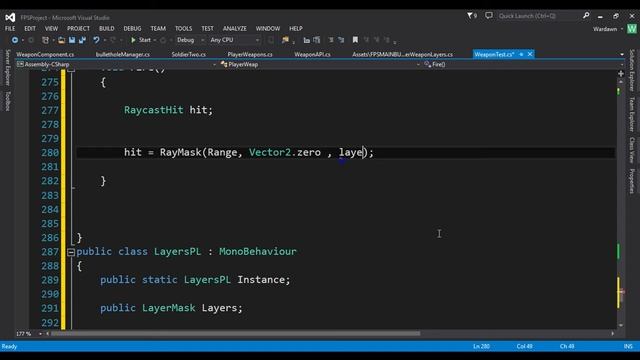
Task: Collapse the LayersPL class outline region
Action: click(x=71, y=252)
